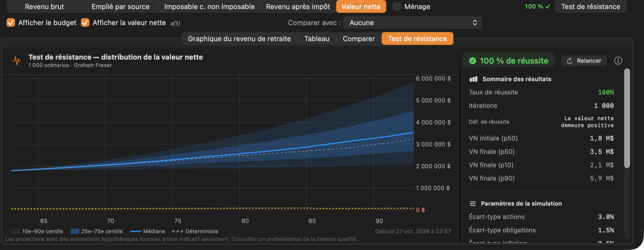The image size is (644, 250).
Task: Click the results panel vertical scrollbar
Action: pyautogui.click(x=627, y=118)
